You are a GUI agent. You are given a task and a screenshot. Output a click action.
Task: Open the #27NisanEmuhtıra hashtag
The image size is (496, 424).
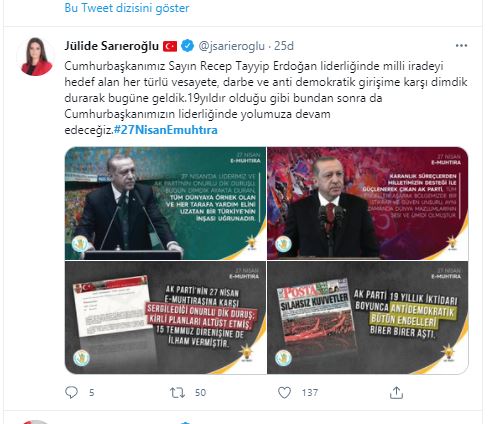point(166,130)
